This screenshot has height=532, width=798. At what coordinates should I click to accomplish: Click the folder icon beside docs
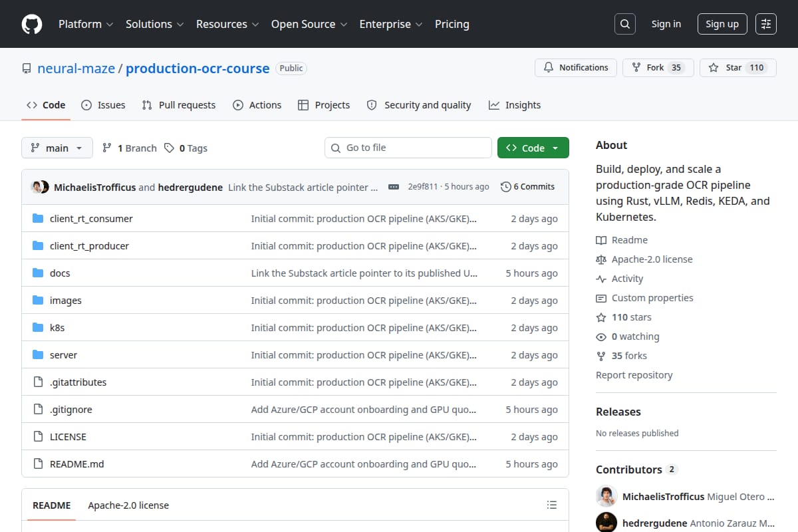[x=38, y=273]
